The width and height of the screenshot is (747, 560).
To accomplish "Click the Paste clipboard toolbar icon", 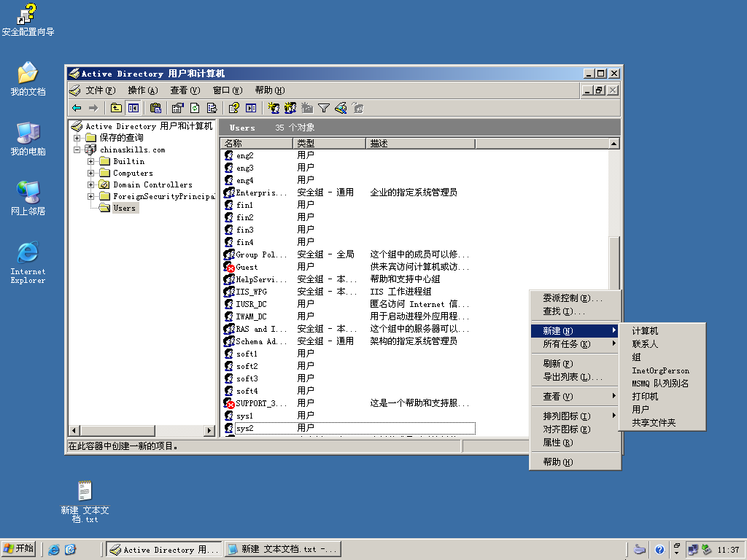I will [x=155, y=108].
